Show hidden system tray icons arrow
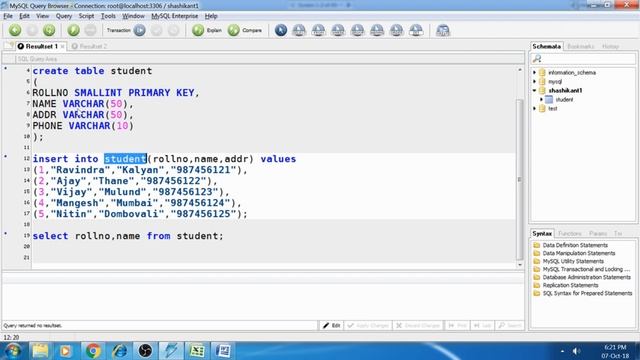640x360 pixels. [x=562, y=351]
